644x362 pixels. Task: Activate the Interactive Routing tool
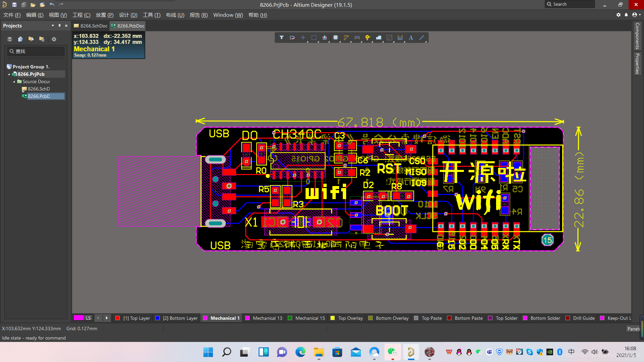pyautogui.click(x=346, y=38)
